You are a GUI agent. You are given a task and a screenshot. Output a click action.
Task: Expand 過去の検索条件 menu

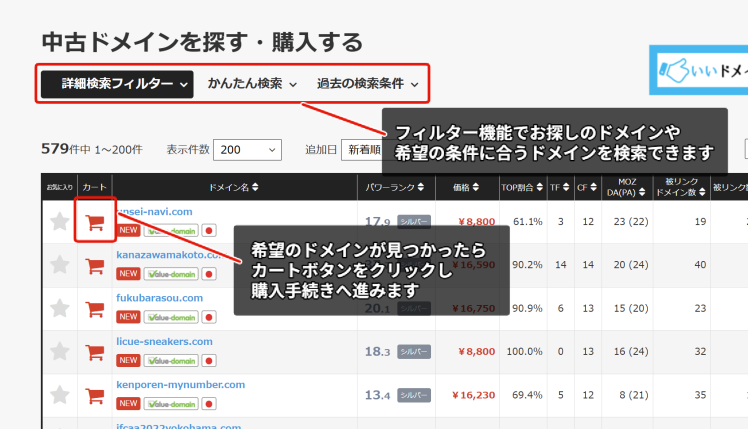[x=368, y=84]
